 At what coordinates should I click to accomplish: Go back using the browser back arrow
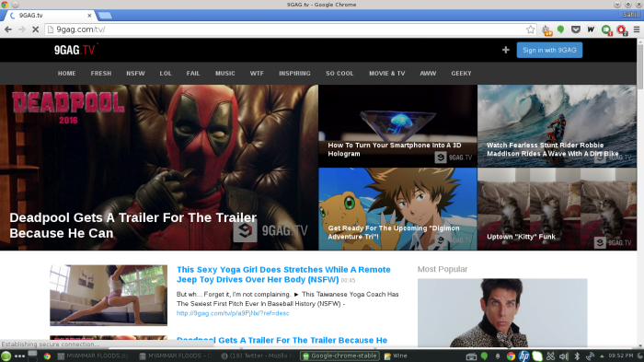click(x=7, y=29)
